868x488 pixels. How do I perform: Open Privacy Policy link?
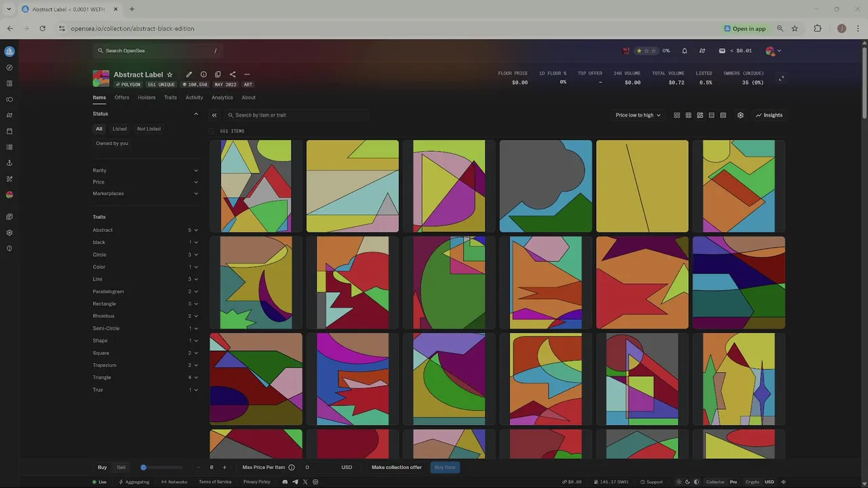tap(256, 482)
